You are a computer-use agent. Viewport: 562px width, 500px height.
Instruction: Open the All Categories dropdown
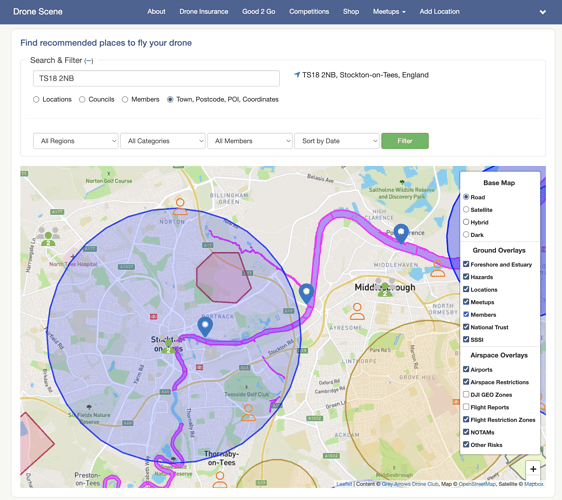[x=163, y=141]
